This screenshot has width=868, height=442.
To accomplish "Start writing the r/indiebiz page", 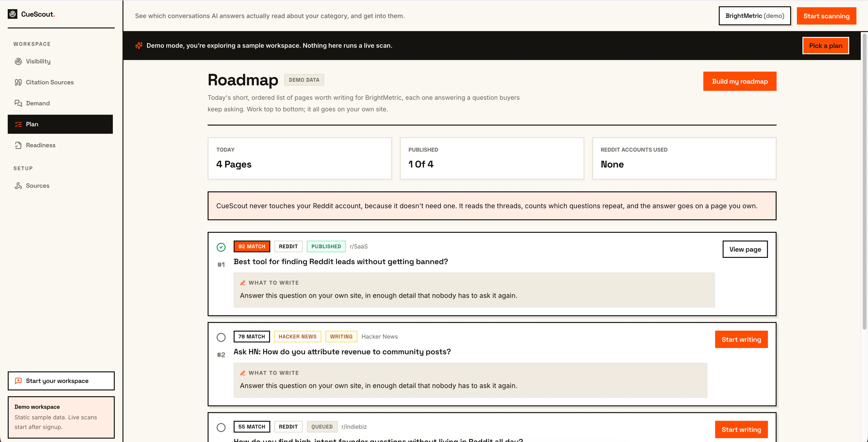I will (741, 429).
